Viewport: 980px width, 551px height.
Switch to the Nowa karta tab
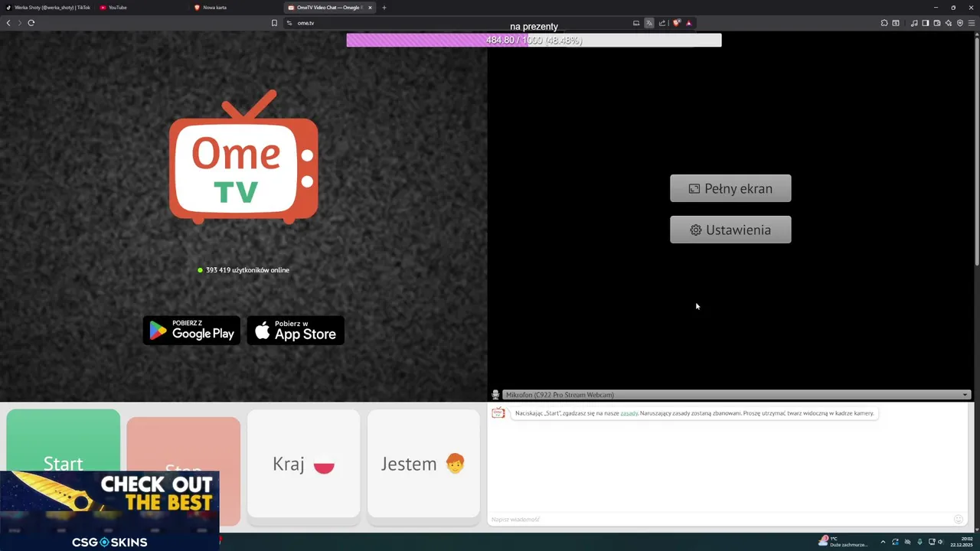tap(236, 8)
